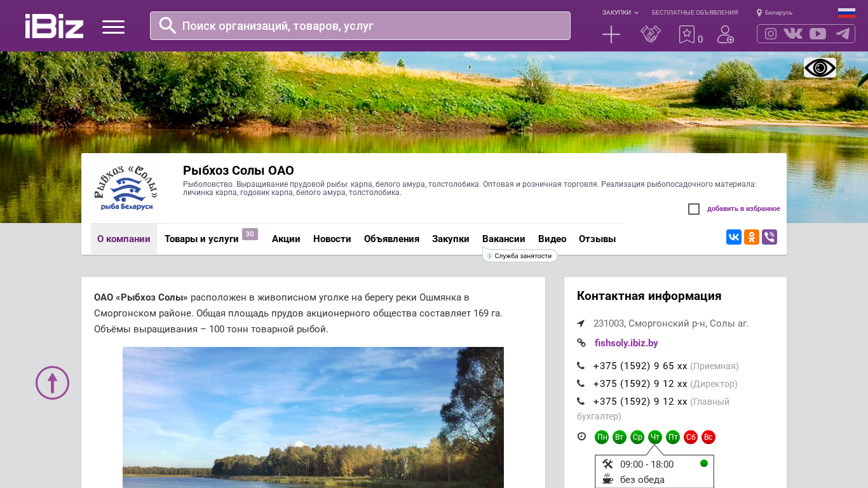
Task: Click the Рыбхоз Солы ОАО heading
Action: [238, 170]
